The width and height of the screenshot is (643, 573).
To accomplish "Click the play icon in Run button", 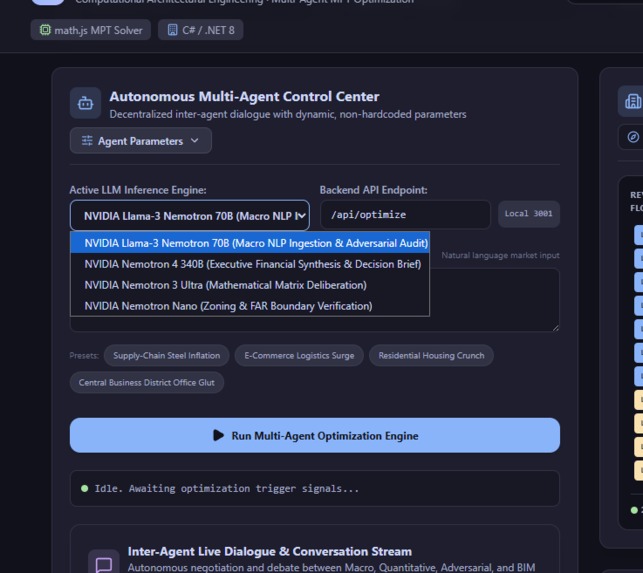I will tap(219, 435).
